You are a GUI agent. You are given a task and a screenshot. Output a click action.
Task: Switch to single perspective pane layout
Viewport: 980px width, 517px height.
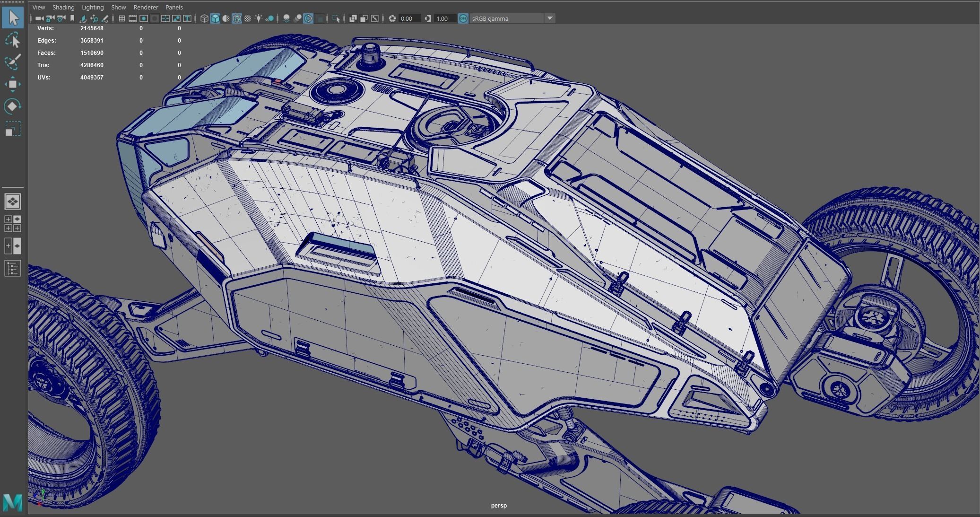tap(13, 202)
